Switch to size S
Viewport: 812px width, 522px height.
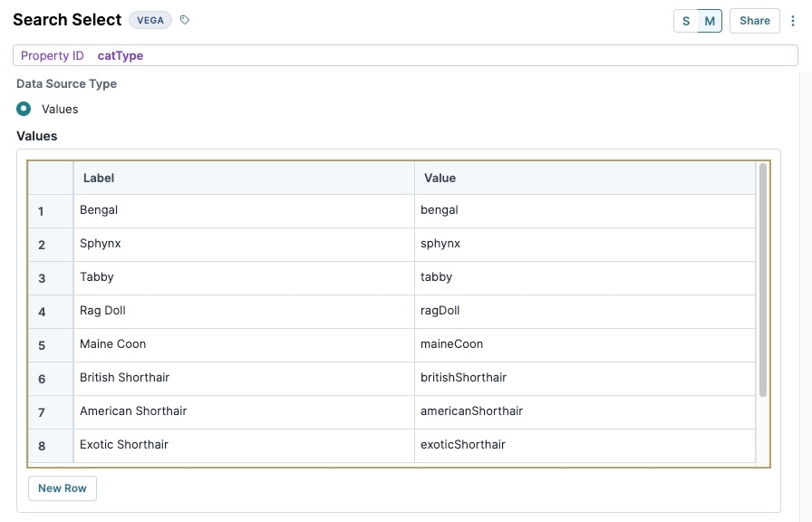tap(686, 21)
